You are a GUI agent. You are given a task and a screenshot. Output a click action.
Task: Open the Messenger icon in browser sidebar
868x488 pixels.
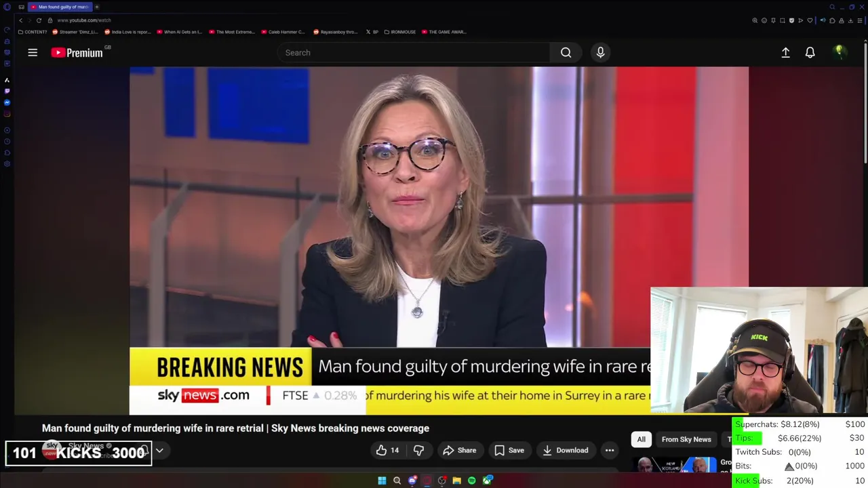pyautogui.click(x=7, y=102)
